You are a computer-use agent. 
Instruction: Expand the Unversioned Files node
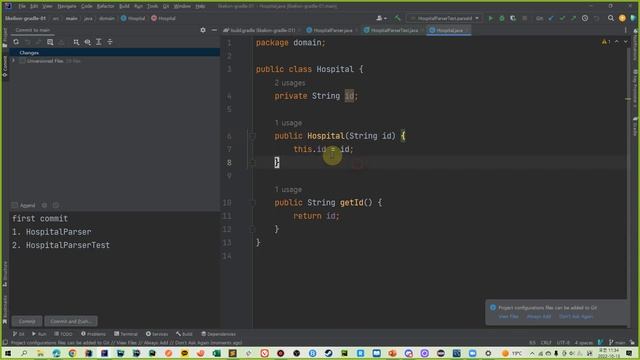tap(13, 61)
